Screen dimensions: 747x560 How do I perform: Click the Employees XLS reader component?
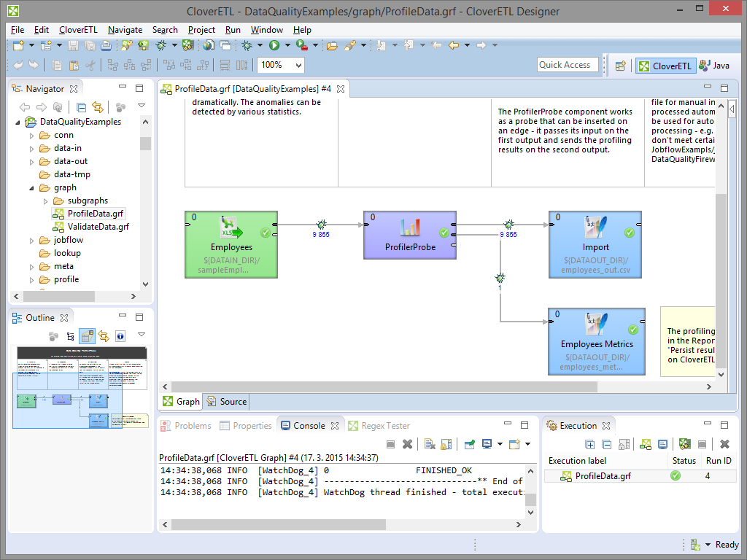231,245
